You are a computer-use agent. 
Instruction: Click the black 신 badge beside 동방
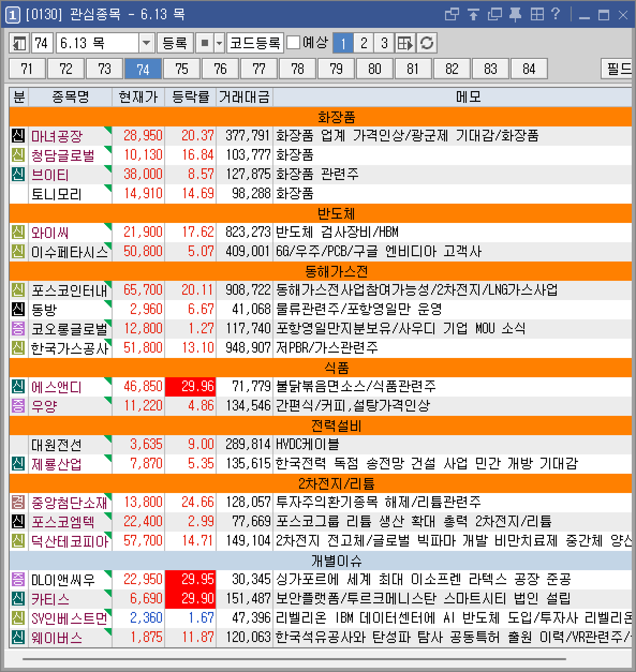coord(18,309)
